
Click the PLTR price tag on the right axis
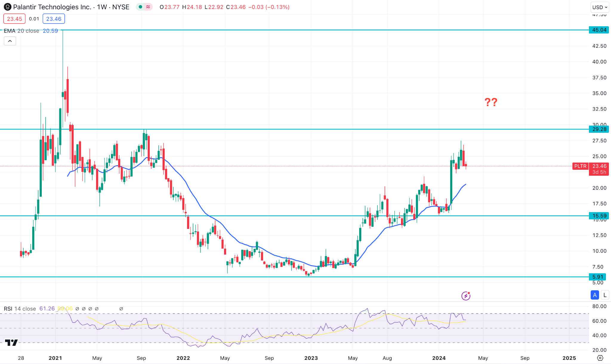coord(580,166)
